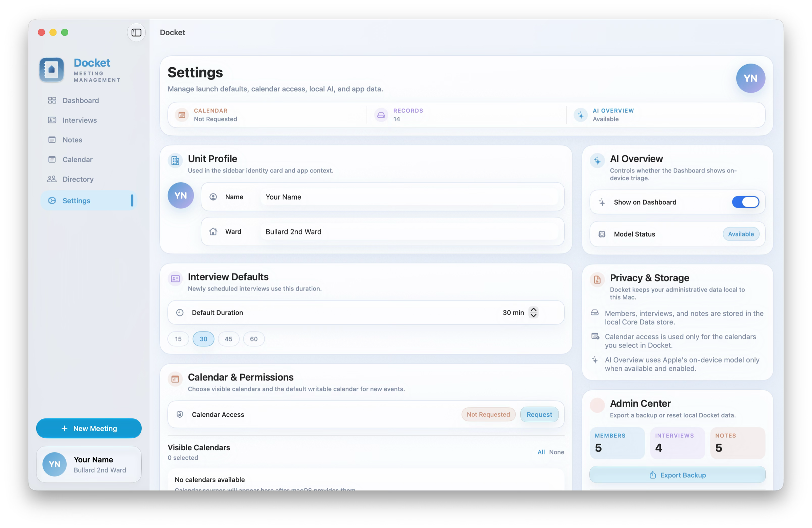Click the Docket app logo icon
Image resolution: width=812 pixels, height=528 pixels.
point(51,70)
